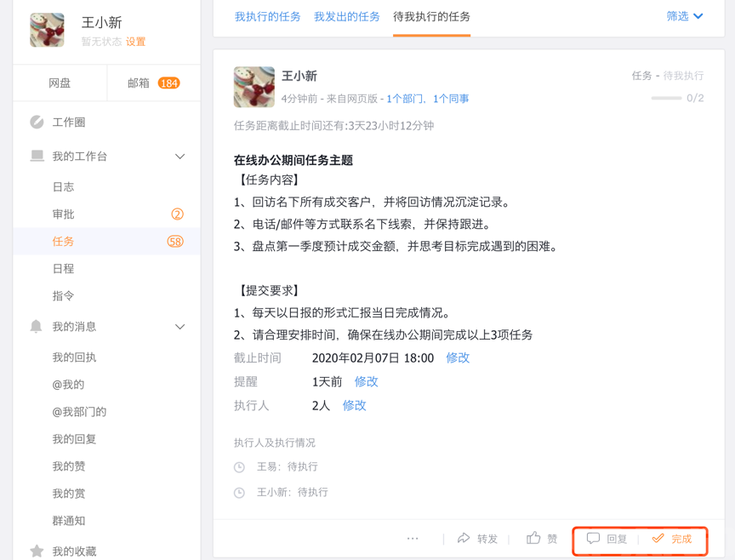Click clock icon beside 王小新: 待执行
This screenshot has width=735, height=560.
tap(239, 493)
